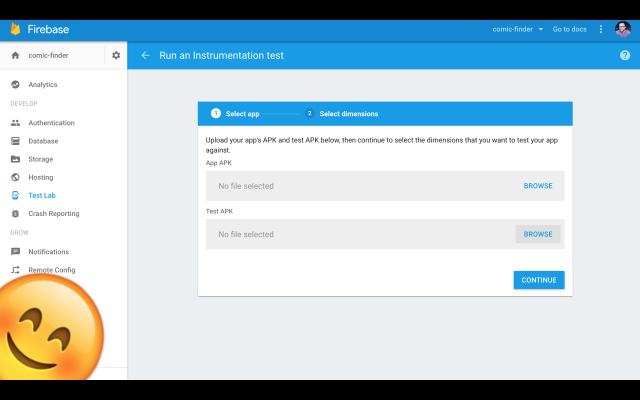Open project settings gear icon
Image resolution: width=640 pixels, height=400 pixels.
tap(116, 55)
